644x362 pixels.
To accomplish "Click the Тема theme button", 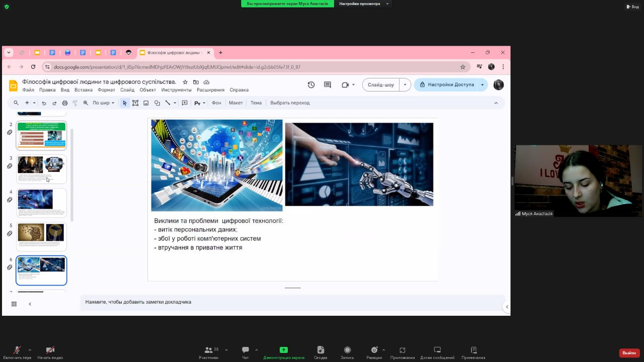I will point(256,103).
